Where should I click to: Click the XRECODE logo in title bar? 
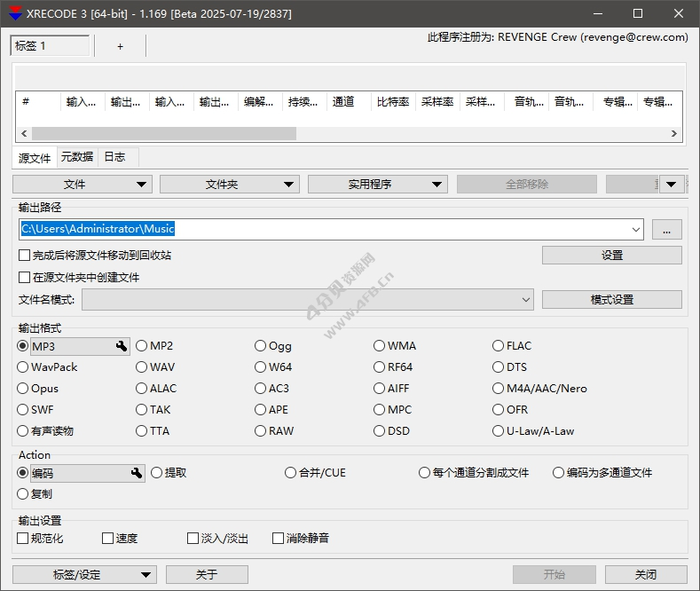click(15, 13)
